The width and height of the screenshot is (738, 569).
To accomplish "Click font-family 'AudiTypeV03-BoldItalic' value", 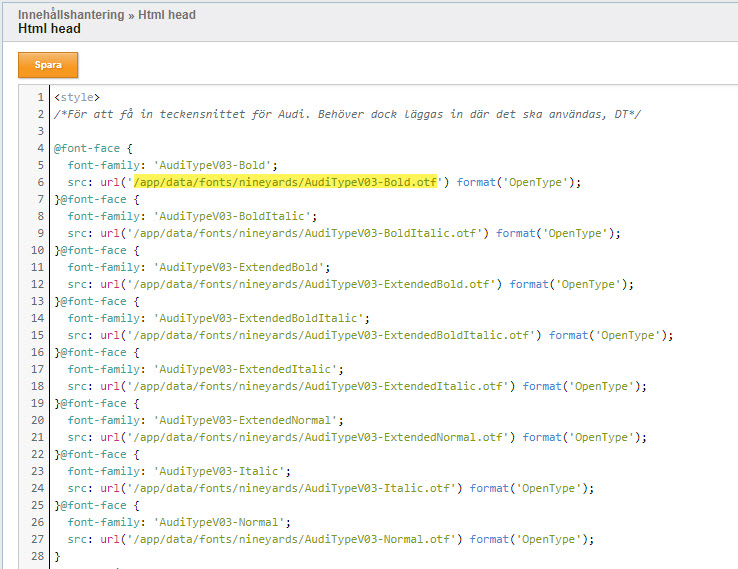I will (x=235, y=216).
